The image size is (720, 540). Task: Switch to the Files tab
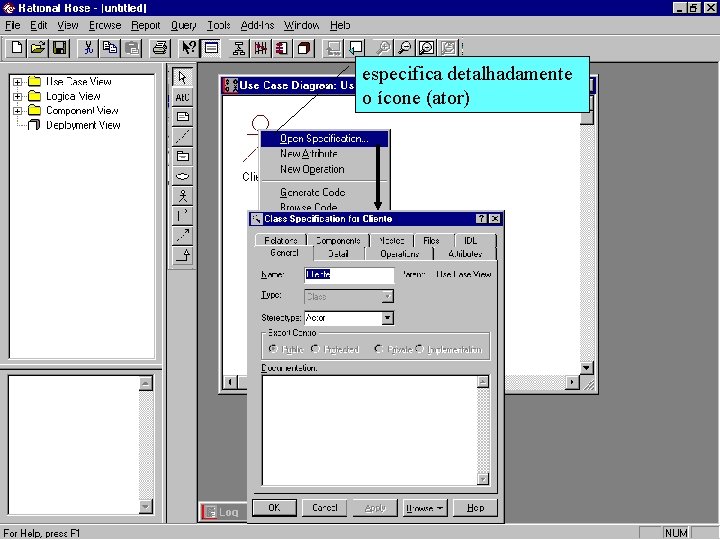tap(431, 240)
